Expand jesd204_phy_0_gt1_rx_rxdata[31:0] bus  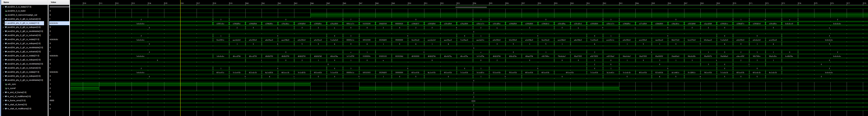pos(3,39)
